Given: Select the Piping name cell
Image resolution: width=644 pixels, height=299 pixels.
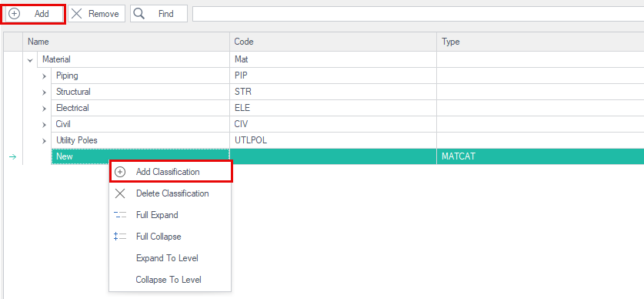Looking at the screenshot, I should coord(141,76).
